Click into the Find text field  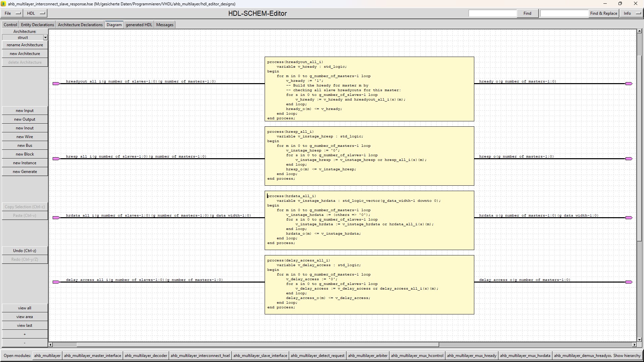[492, 13]
